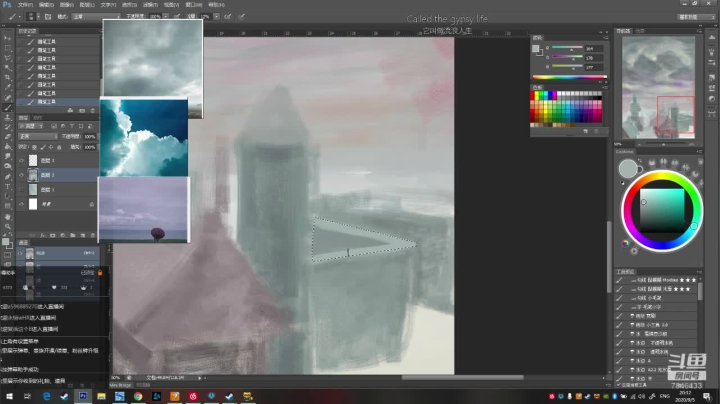Image resolution: width=720 pixels, height=404 pixels.
Task: Select the Eraser tool
Action: pos(8,137)
